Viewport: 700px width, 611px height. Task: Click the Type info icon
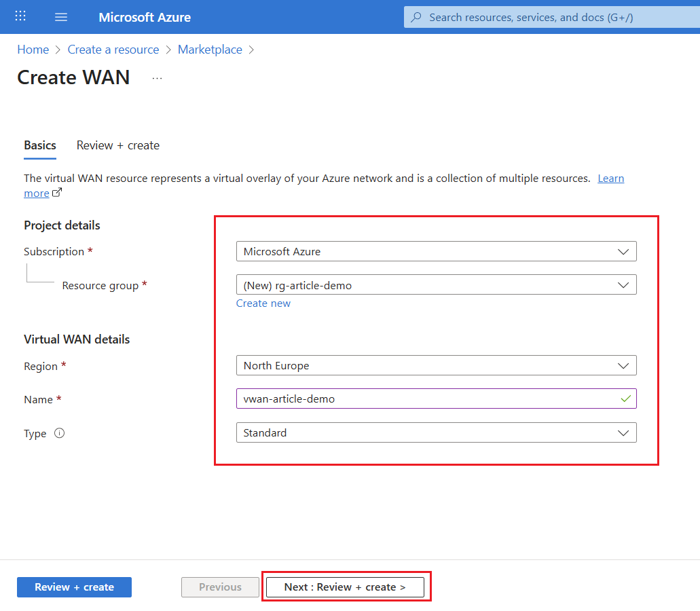[x=59, y=433]
